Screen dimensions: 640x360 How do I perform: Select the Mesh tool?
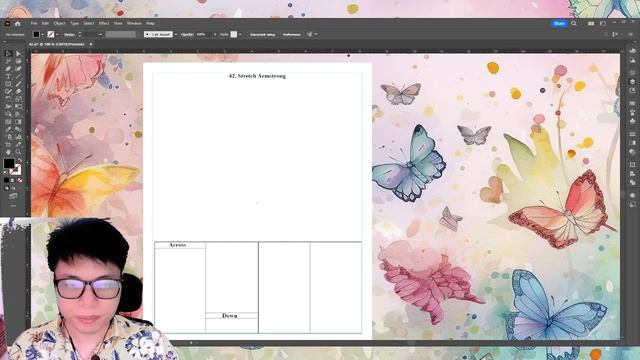[x=8, y=122]
